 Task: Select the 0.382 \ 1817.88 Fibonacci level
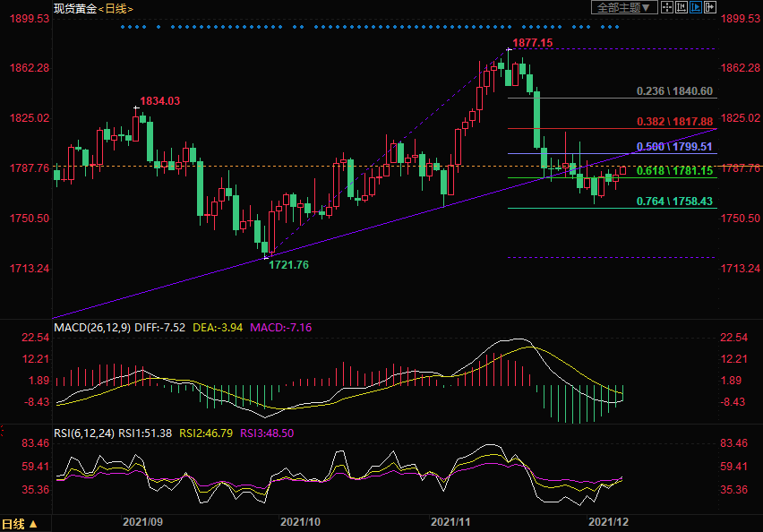[674, 121]
